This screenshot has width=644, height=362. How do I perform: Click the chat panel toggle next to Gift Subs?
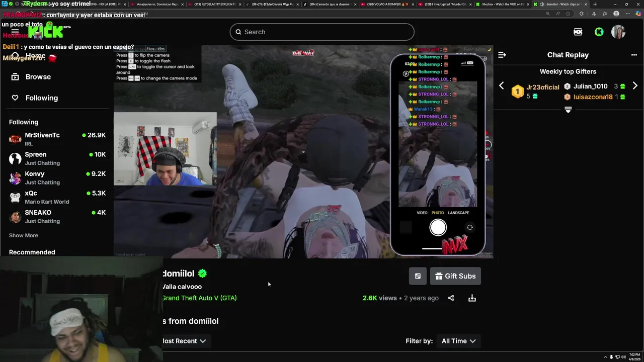[x=418, y=276]
